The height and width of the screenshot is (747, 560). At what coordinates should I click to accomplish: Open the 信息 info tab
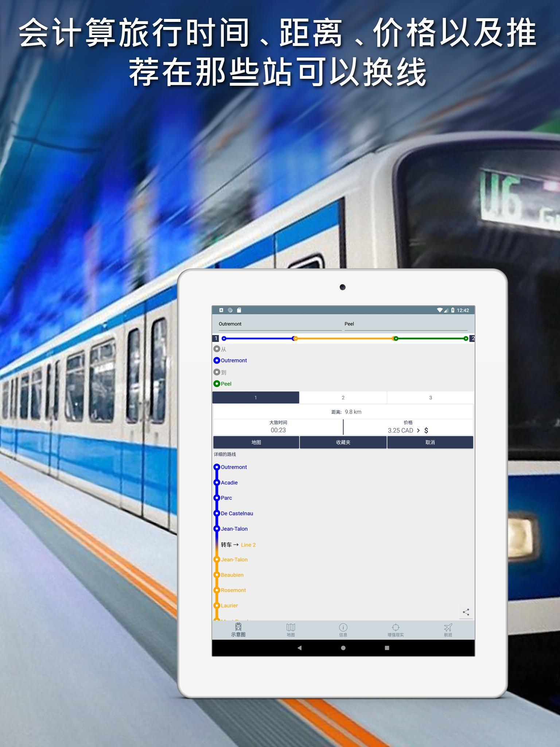(343, 630)
